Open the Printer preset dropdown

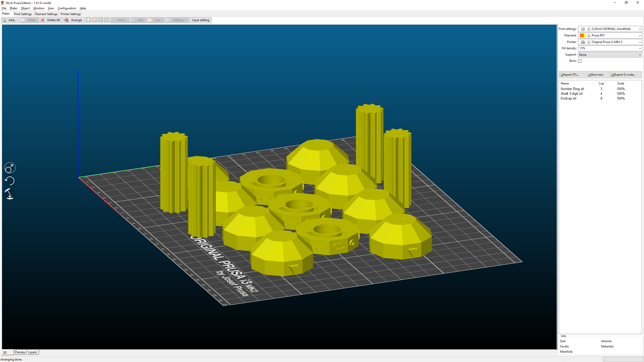click(x=610, y=42)
